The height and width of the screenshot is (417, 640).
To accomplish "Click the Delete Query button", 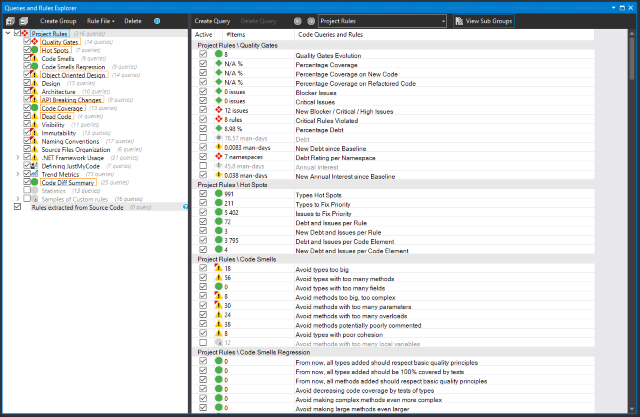I will [258, 21].
